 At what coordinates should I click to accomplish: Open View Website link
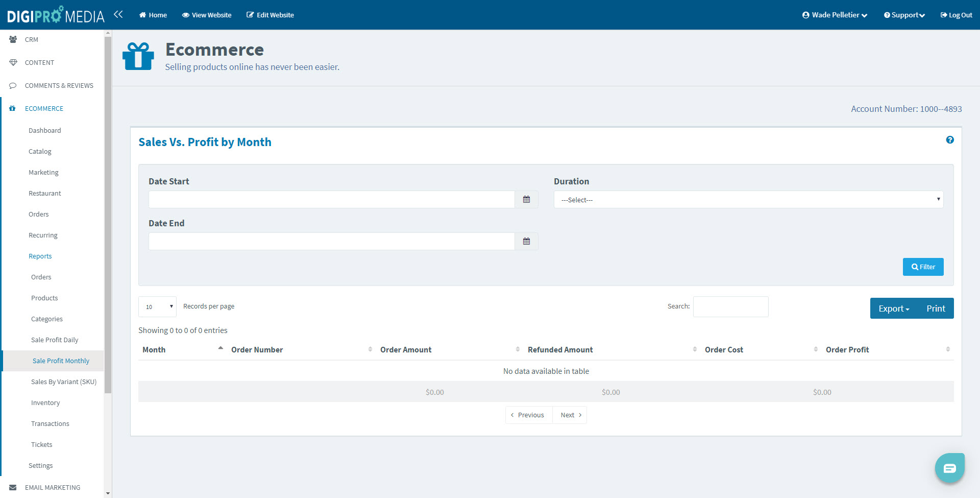pos(207,15)
